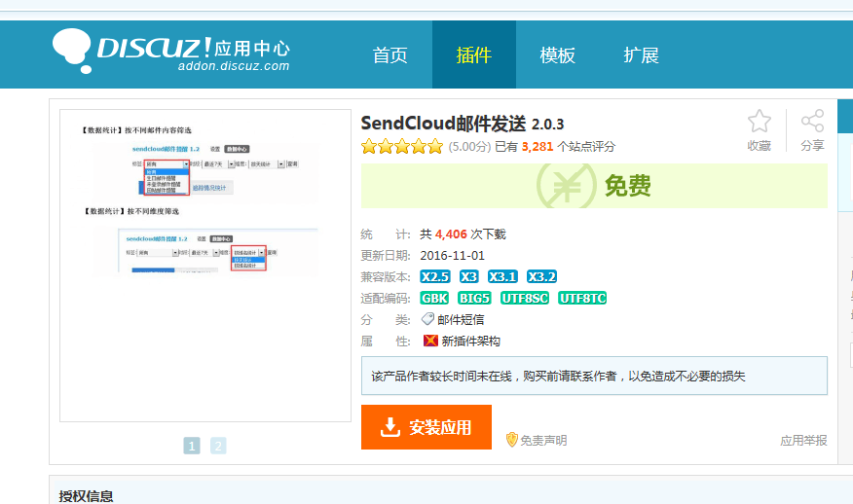This screenshot has width=853, height=504.
Task: Select the X2.5 version badge
Action: coord(434,276)
